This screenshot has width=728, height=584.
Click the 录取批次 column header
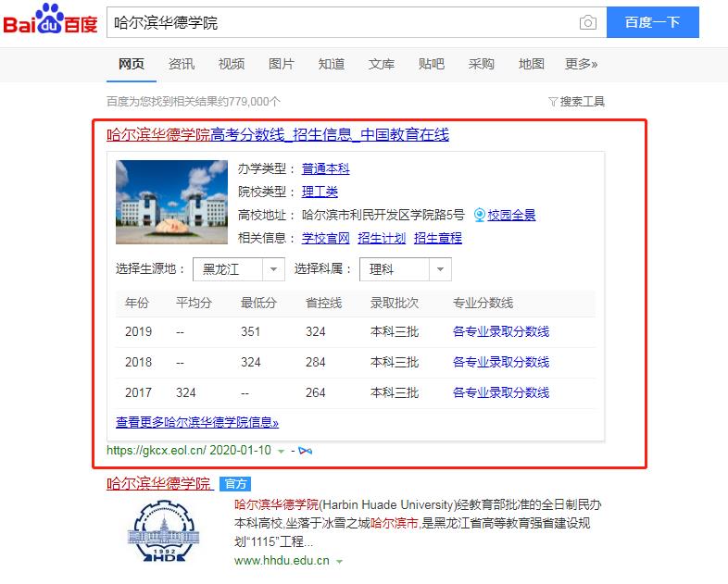pos(395,303)
